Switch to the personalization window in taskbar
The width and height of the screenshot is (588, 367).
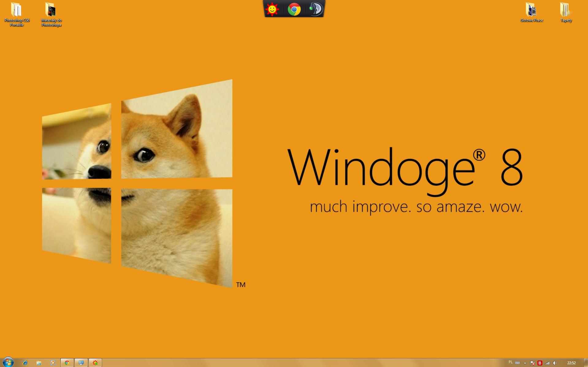coord(81,363)
